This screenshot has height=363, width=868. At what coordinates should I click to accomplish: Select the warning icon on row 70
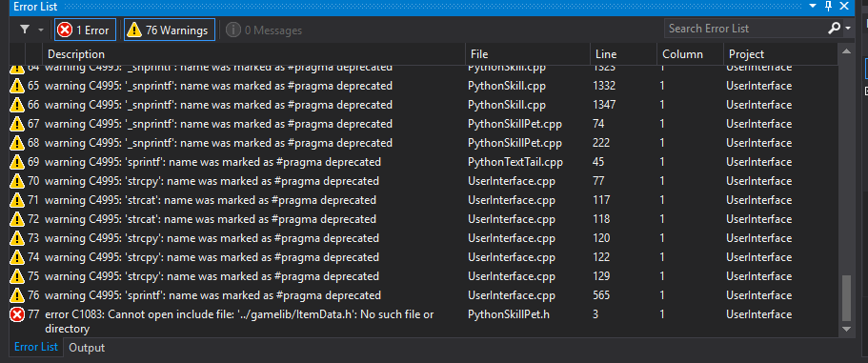17,181
